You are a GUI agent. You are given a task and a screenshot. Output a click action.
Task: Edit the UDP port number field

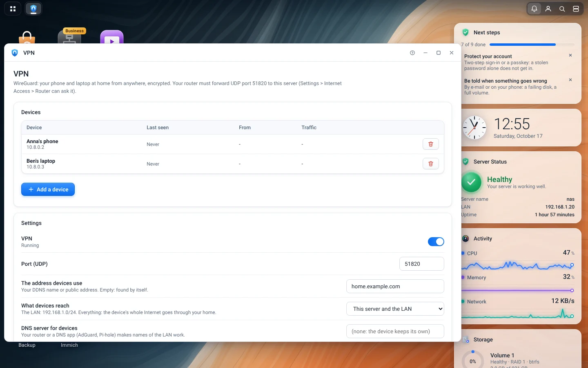422,264
